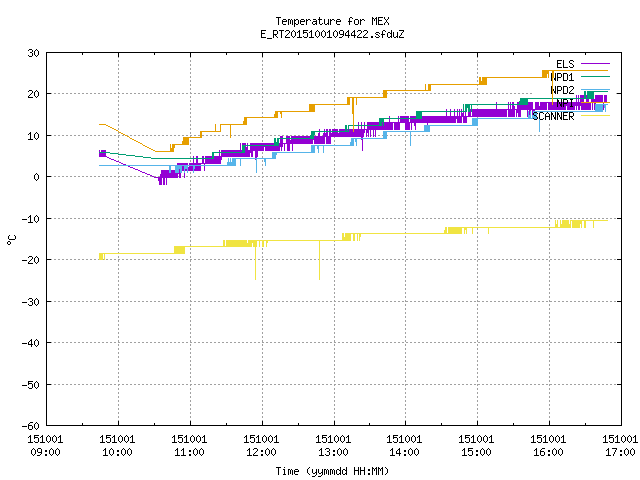Click the y-axis label -60
The width and height of the screenshot is (640, 480).
pyautogui.click(x=31, y=426)
